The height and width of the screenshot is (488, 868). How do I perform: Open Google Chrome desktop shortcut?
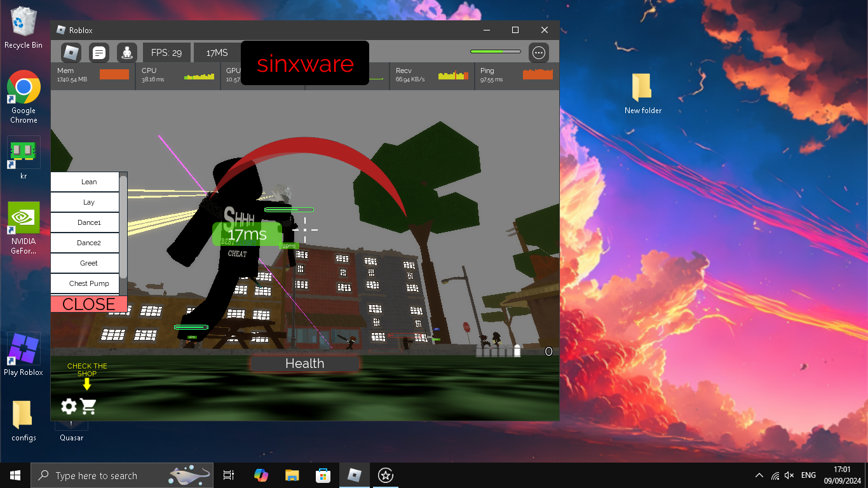point(24,97)
